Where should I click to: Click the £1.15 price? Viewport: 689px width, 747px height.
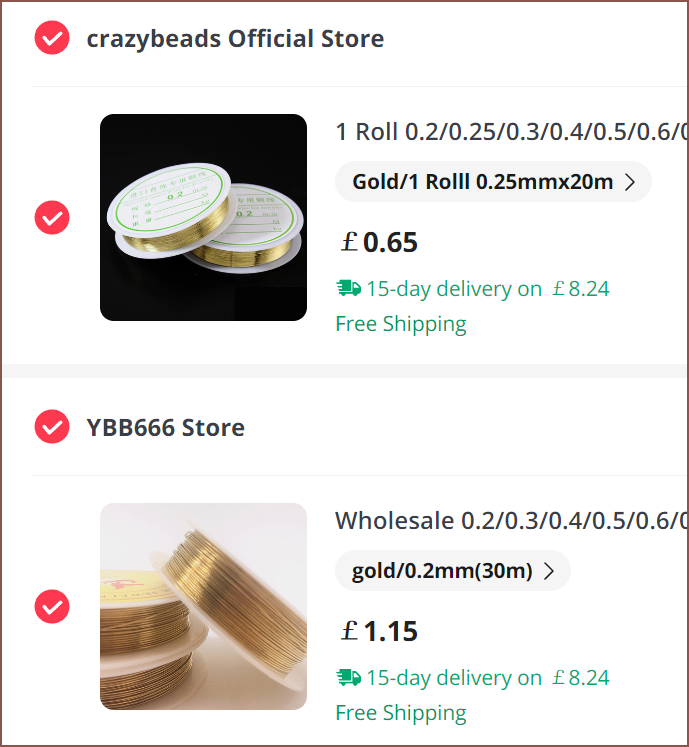pyautogui.click(x=378, y=632)
